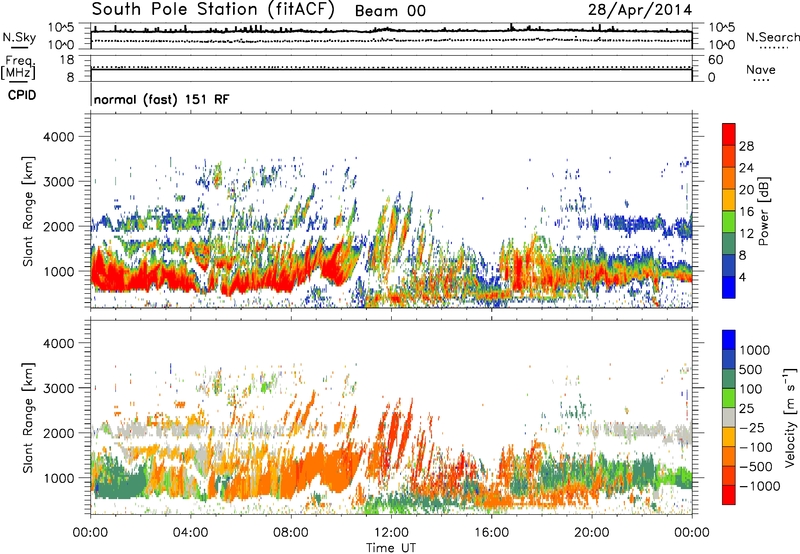
Task: Click the "16" label on Power color bar
Action: tap(746, 212)
